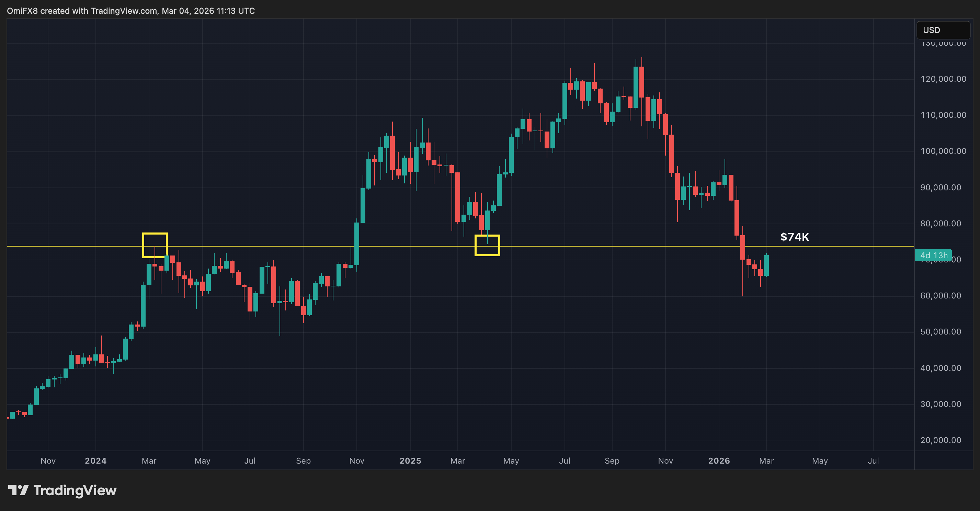Click the 20,000.00 price axis label
980x511 pixels.
[941, 440]
